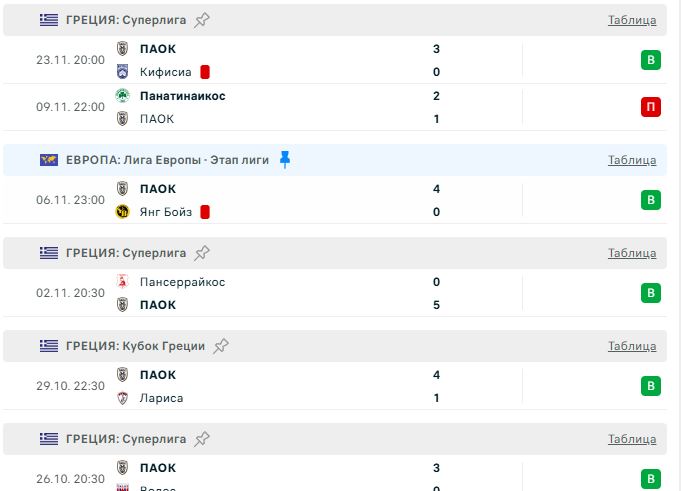Open Таблица link for Кубок Греции
The height and width of the screenshot is (491, 681).
coord(632,346)
